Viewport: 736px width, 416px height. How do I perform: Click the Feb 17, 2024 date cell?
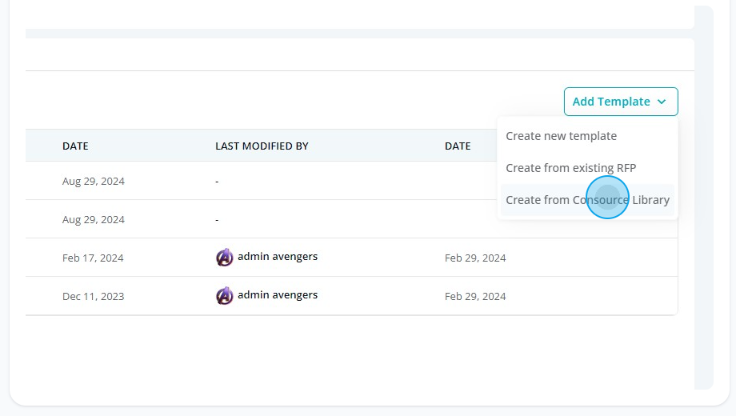tap(93, 258)
